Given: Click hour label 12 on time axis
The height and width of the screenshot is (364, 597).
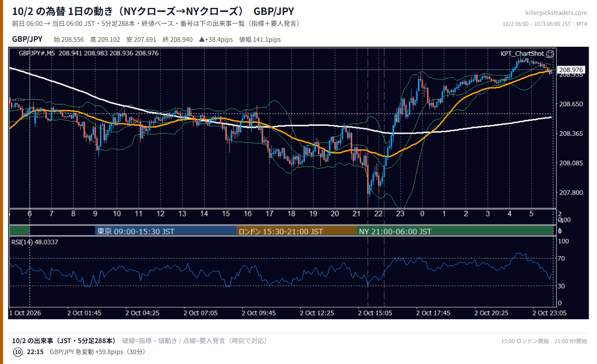Looking at the screenshot, I should (x=161, y=214).
